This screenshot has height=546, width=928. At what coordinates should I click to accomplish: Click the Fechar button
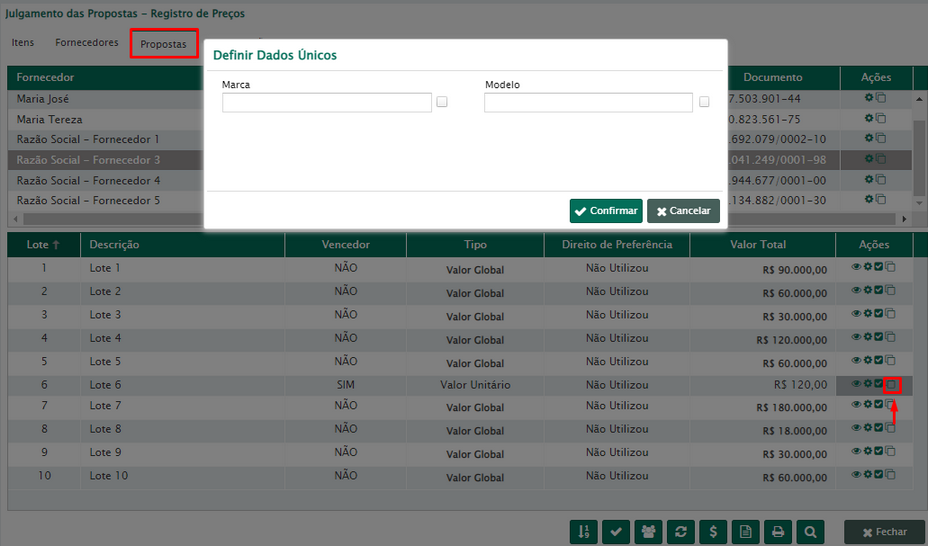[x=884, y=532]
